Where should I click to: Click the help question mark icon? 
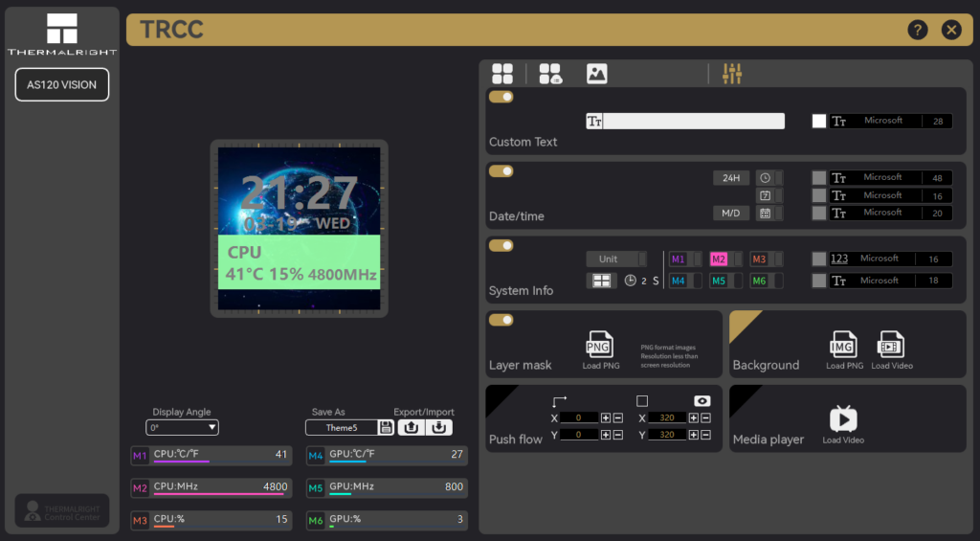pos(918,30)
